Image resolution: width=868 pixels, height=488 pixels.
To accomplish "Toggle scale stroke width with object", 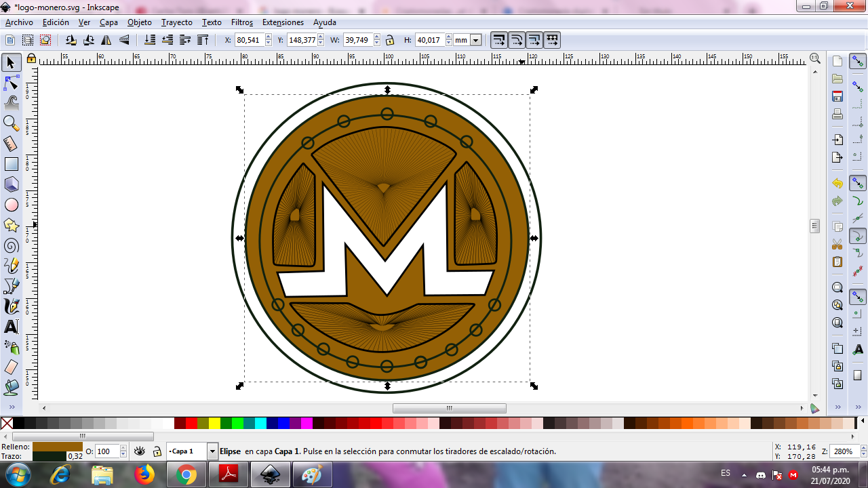I will point(499,40).
